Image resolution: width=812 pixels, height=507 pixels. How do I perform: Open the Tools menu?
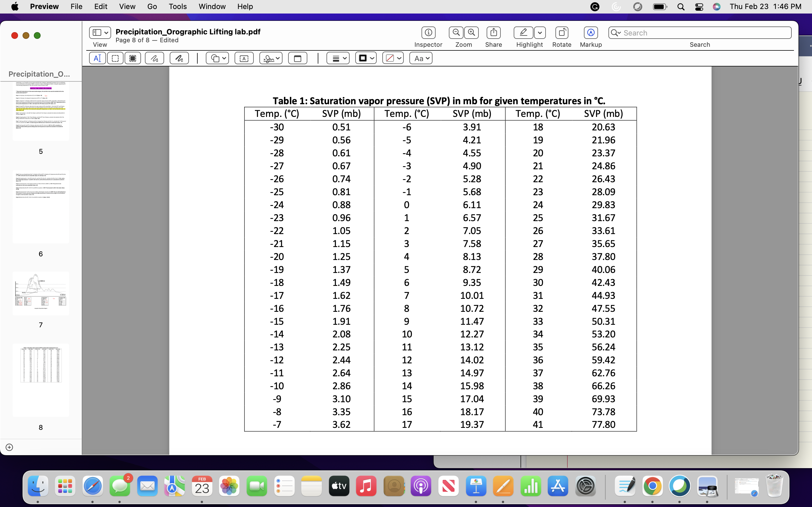(178, 7)
